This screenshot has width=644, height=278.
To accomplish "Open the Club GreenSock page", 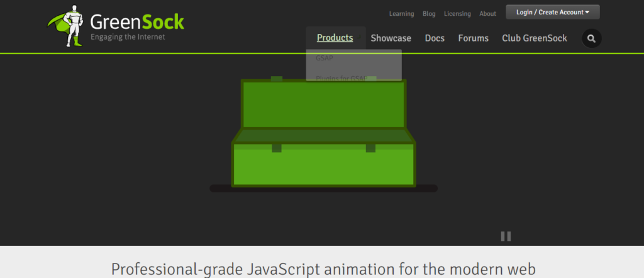I will click(535, 38).
